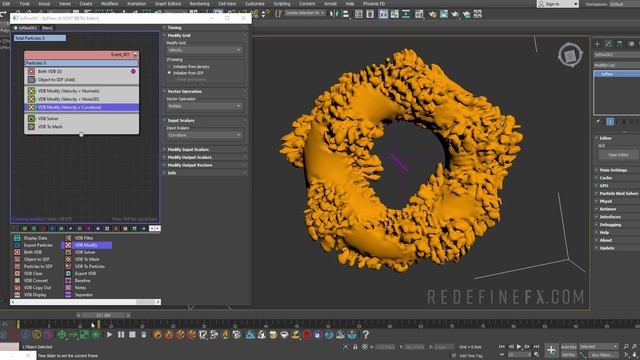Open Input Scalars dropdown showing Curvature
Viewport: 640px width, 360px height.
(x=204, y=135)
